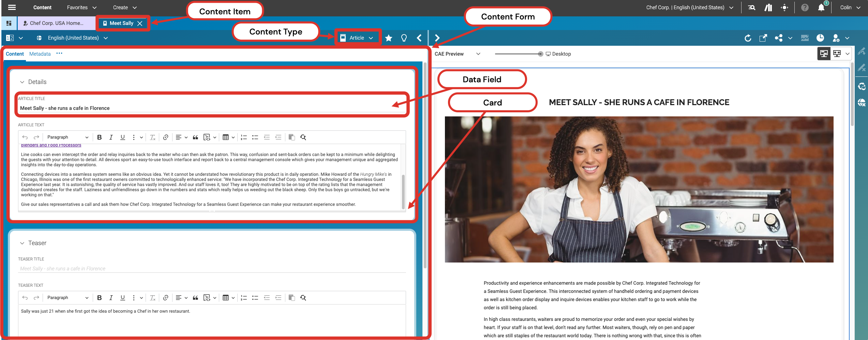Toggle underline in Article Text toolbar
Screen dimensions: 868x340
(122, 137)
